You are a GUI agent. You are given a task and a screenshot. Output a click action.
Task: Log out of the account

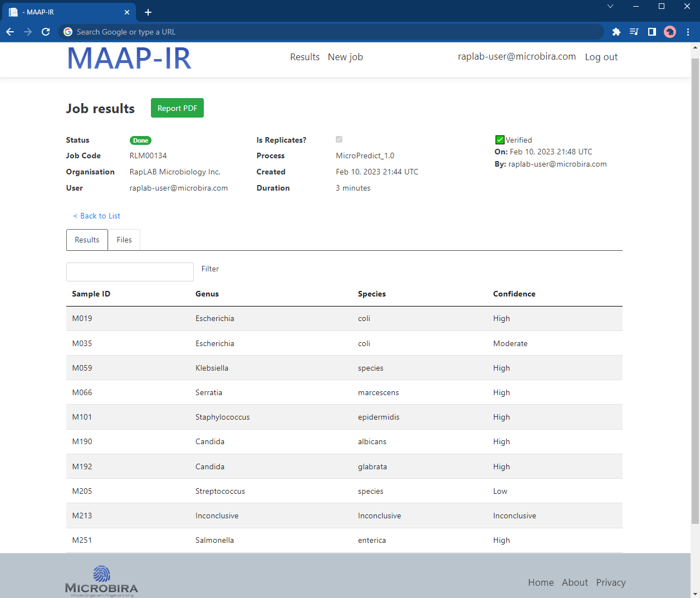click(x=601, y=57)
